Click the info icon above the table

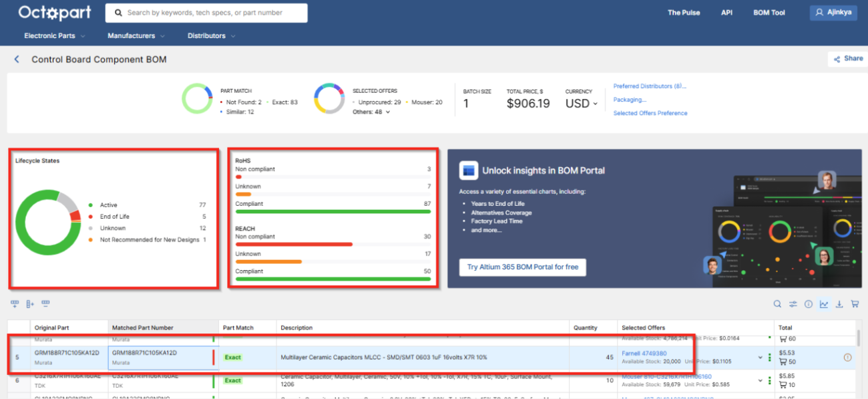click(809, 304)
